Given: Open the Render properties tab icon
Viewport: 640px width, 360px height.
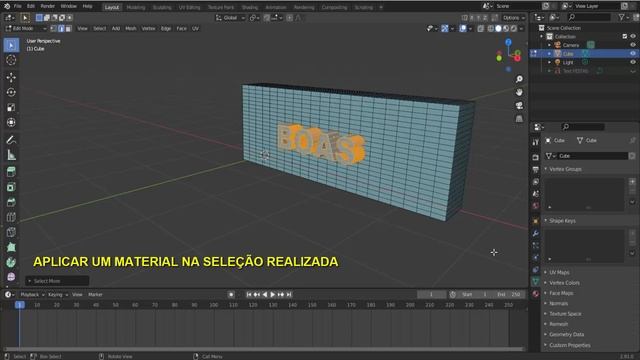Looking at the screenshot, I should point(536,157).
